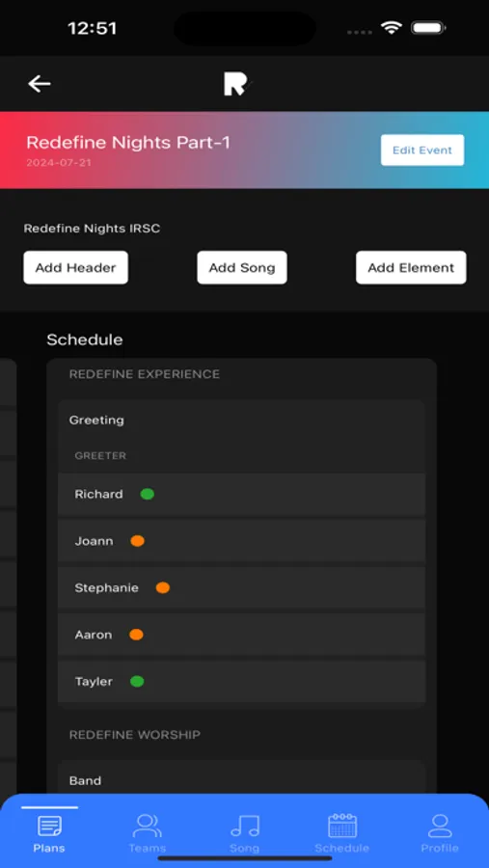Select the Tayler greeter row
The image size is (489, 868).
pos(241,681)
